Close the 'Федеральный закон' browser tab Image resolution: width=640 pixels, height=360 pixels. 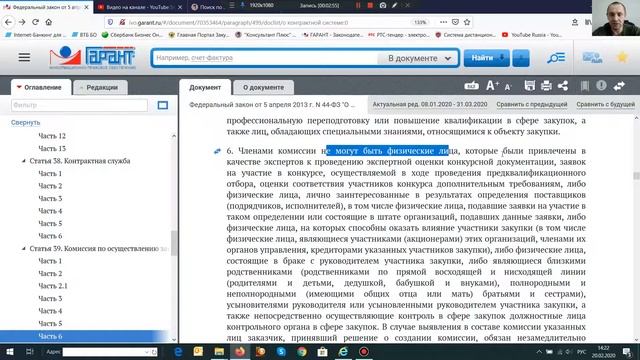[87, 7]
